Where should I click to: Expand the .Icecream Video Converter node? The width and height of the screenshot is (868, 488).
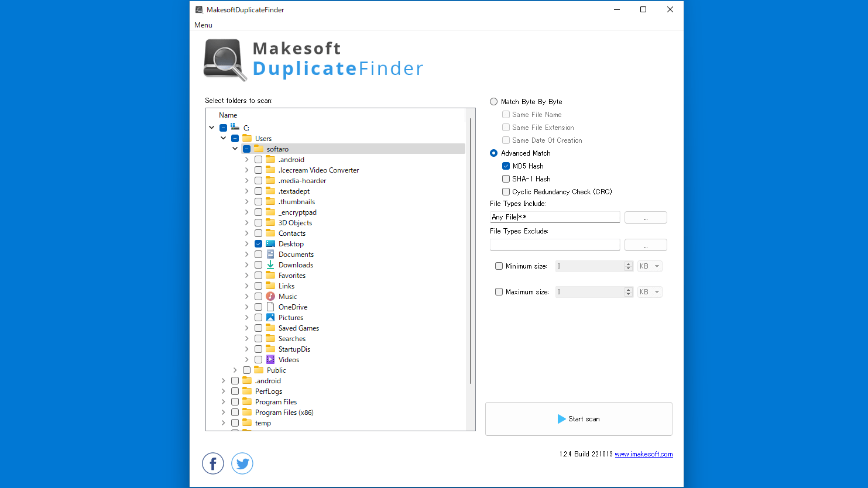pos(247,170)
